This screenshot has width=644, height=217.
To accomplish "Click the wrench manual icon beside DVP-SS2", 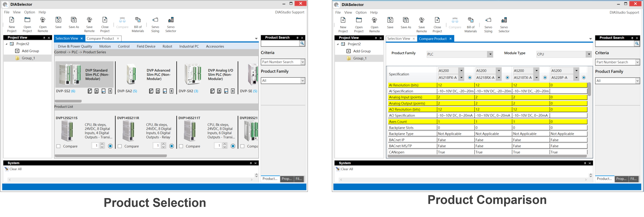I will tap(90, 91).
